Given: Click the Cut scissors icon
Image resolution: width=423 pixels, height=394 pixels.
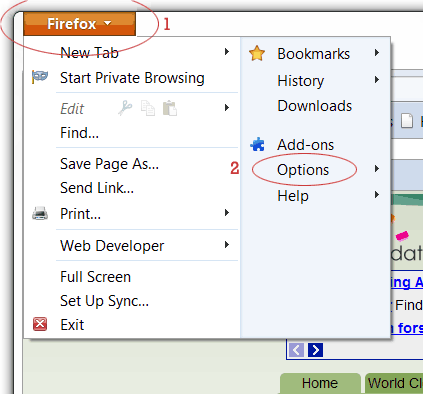Looking at the screenshot, I should 125,108.
